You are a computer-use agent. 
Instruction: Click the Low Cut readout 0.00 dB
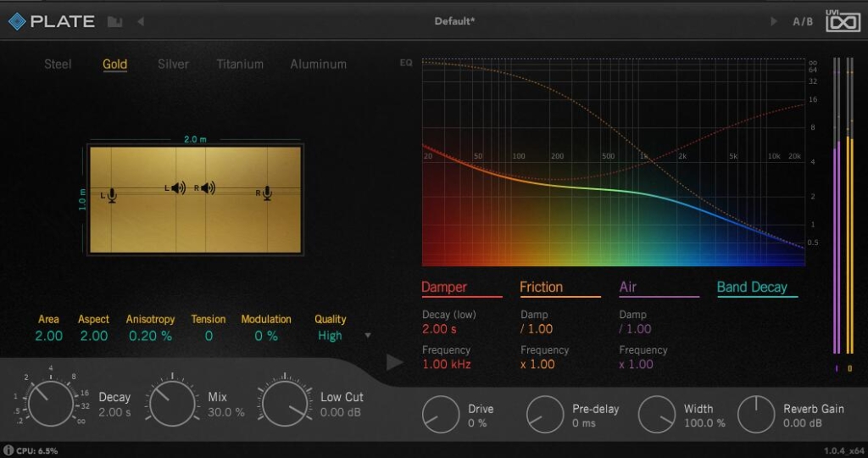341,412
